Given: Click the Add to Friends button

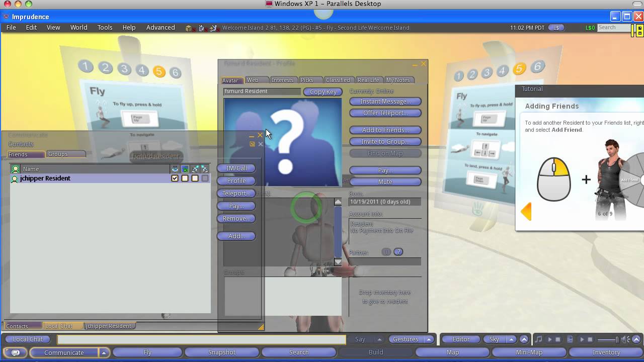Looking at the screenshot, I should pyautogui.click(x=385, y=130).
